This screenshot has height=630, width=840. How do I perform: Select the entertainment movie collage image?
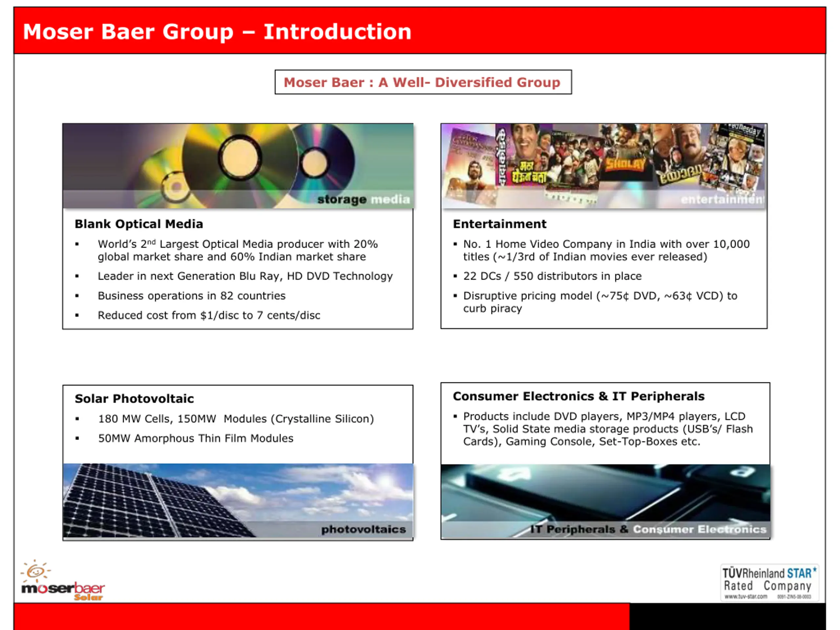604,166
